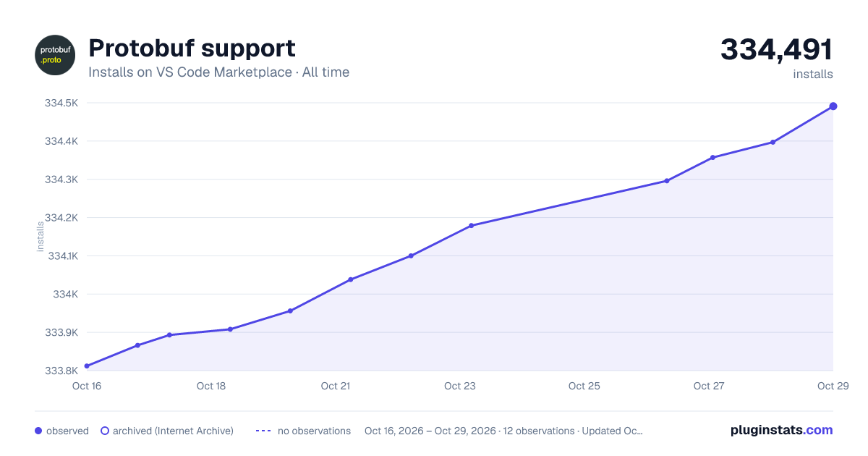Image resolution: width=868 pixels, height=456 pixels.
Task: Select the data point just above 333.9K after Oct 18
Action: point(230,329)
